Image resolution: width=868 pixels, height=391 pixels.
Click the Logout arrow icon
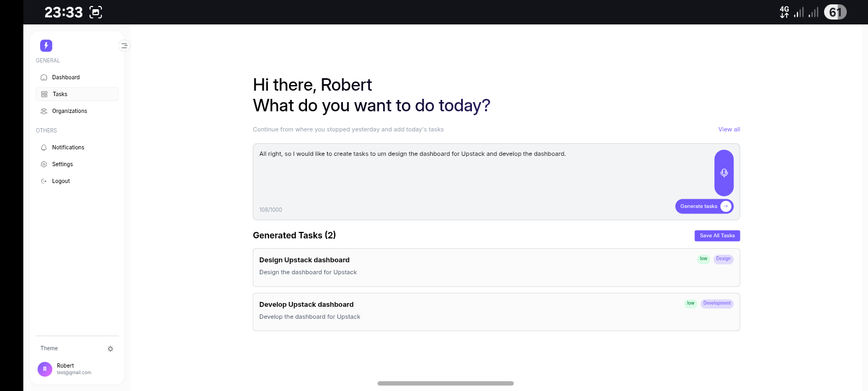click(44, 181)
